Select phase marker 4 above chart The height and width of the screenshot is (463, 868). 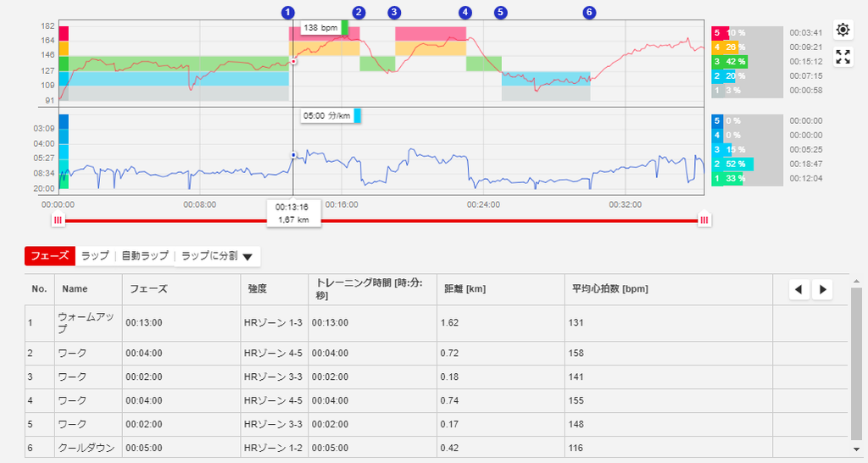[x=465, y=12]
